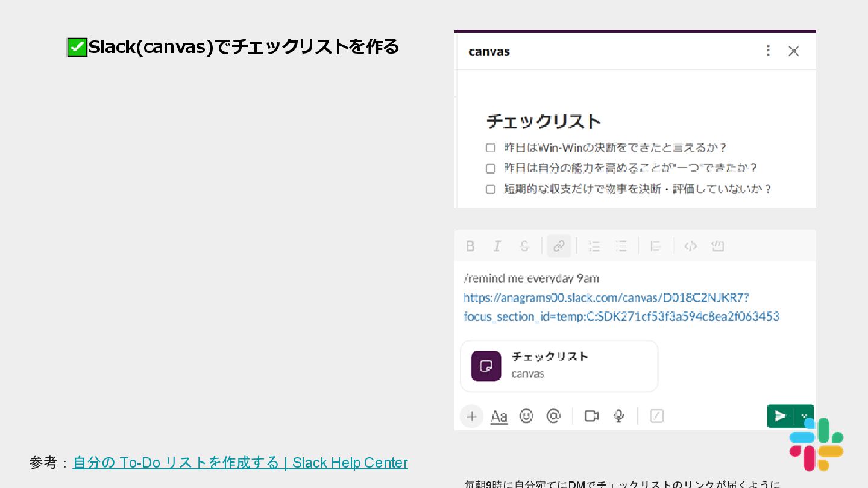The height and width of the screenshot is (488, 868).
Task: Open the Slack Help Center To-Do link
Action: (x=240, y=462)
